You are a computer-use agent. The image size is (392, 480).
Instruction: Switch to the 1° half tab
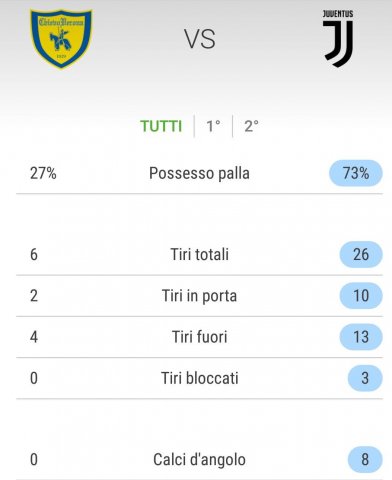[213, 126]
